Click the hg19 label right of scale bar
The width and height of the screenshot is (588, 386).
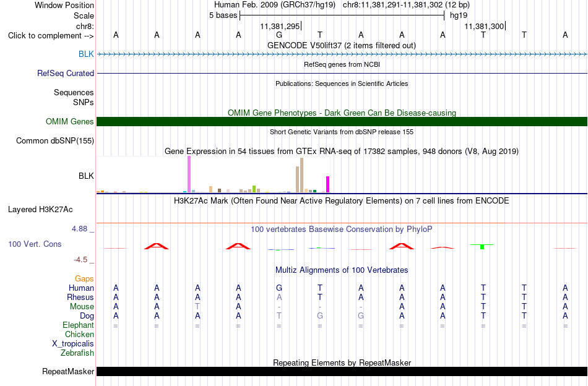point(459,15)
